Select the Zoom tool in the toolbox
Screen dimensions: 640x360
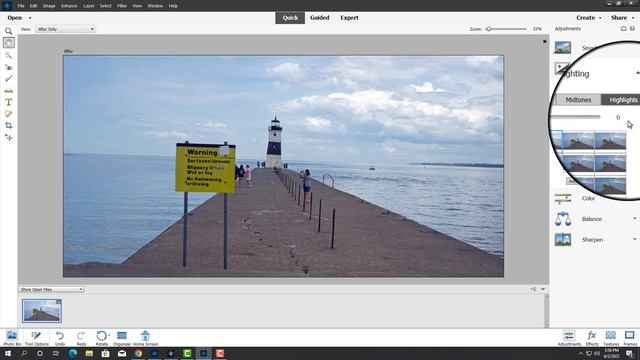tap(9, 31)
